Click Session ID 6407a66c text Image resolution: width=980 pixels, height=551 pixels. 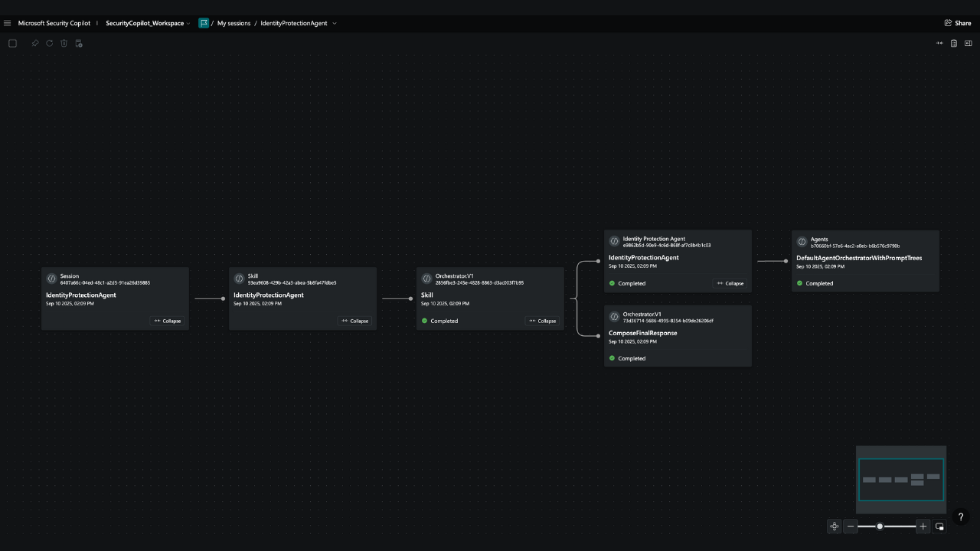tap(105, 282)
